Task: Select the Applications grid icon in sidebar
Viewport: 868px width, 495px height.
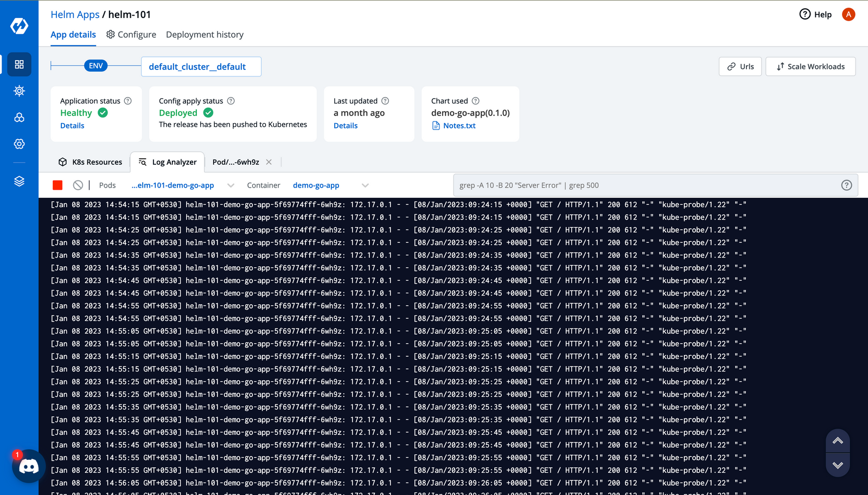Action: [19, 64]
